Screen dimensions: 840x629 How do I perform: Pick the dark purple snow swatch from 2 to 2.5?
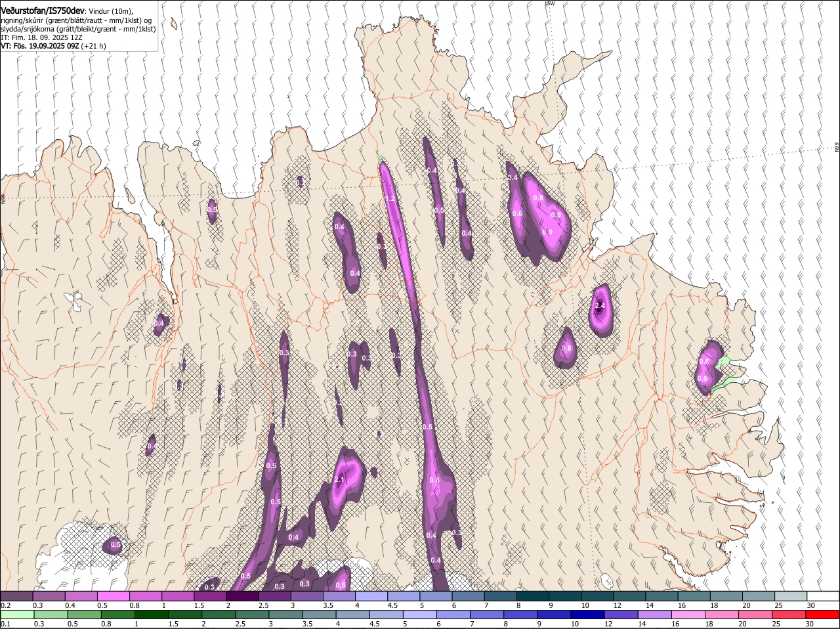coord(242,596)
